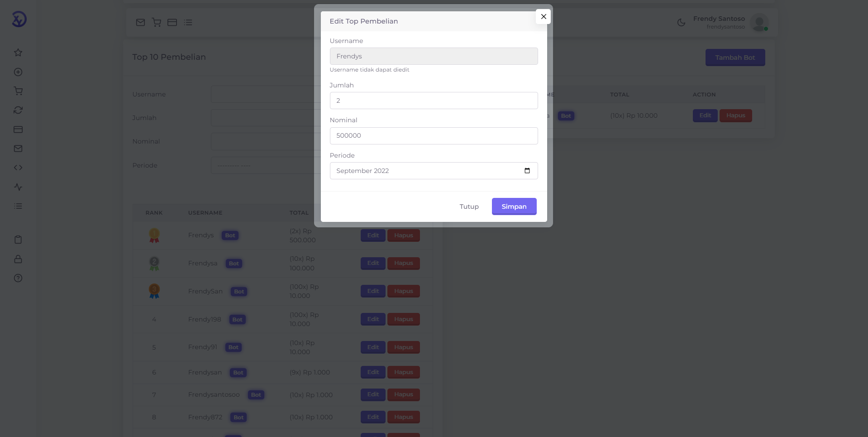The width and height of the screenshot is (868, 437).
Task: Open the Periode calendar picker icon
Action: (x=527, y=171)
